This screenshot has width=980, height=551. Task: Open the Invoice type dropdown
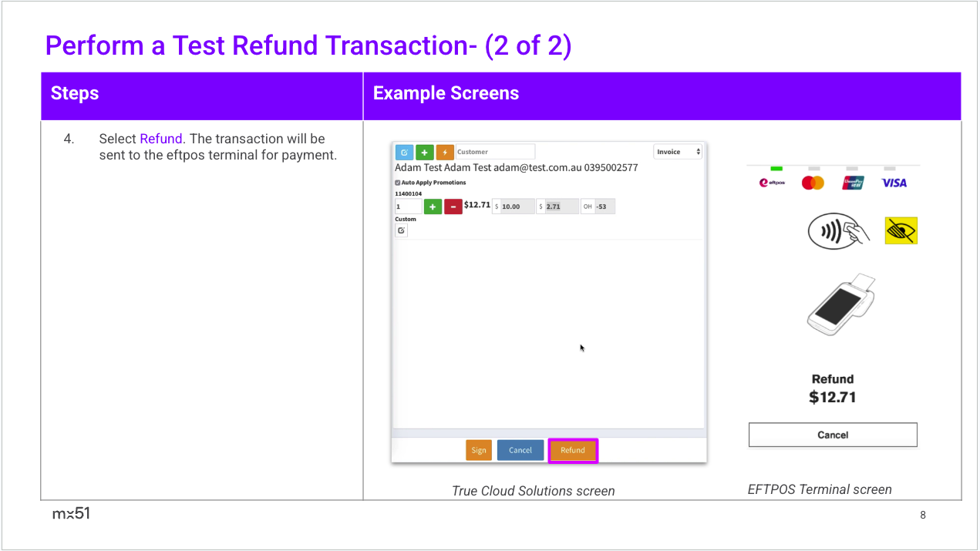coord(678,152)
